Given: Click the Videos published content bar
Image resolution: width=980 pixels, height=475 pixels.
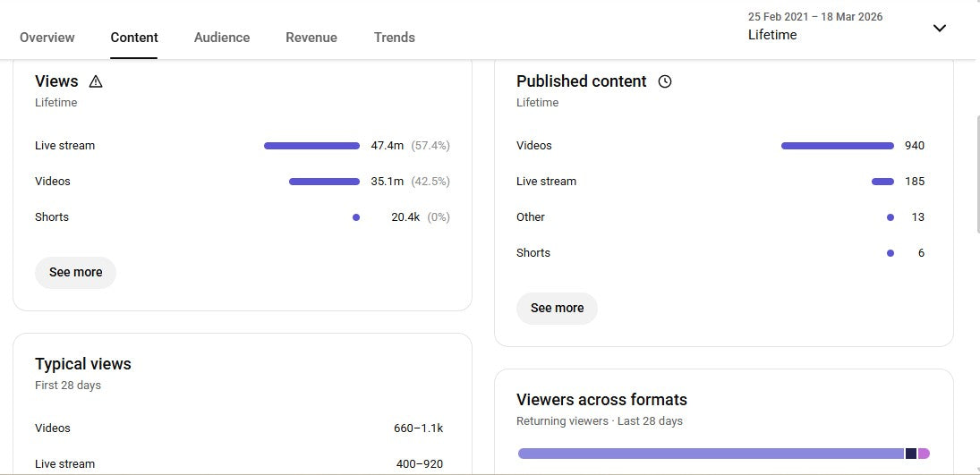Looking at the screenshot, I should pos(837,146).
